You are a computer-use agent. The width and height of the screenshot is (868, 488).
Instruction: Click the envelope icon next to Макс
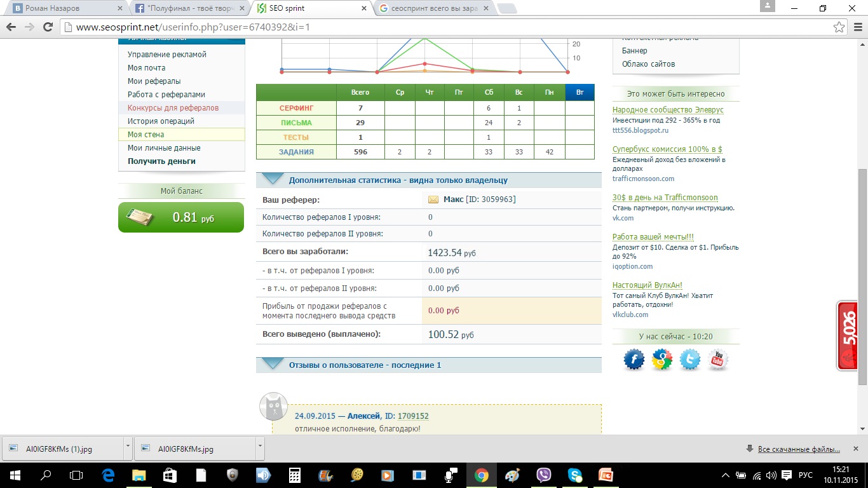(433, 200)
